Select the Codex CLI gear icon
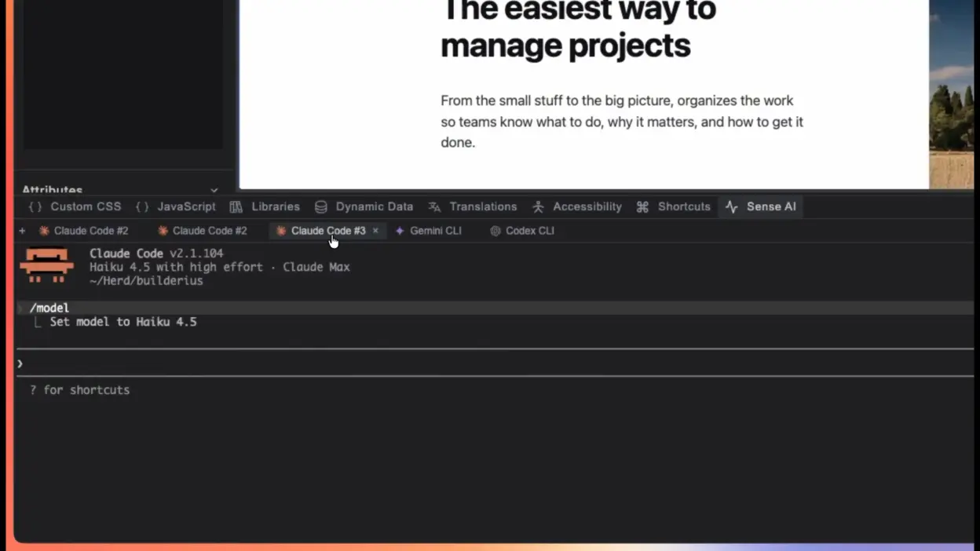Image resolution: width=980 pixels, height=551 pixels. click(x=495, y=230)
